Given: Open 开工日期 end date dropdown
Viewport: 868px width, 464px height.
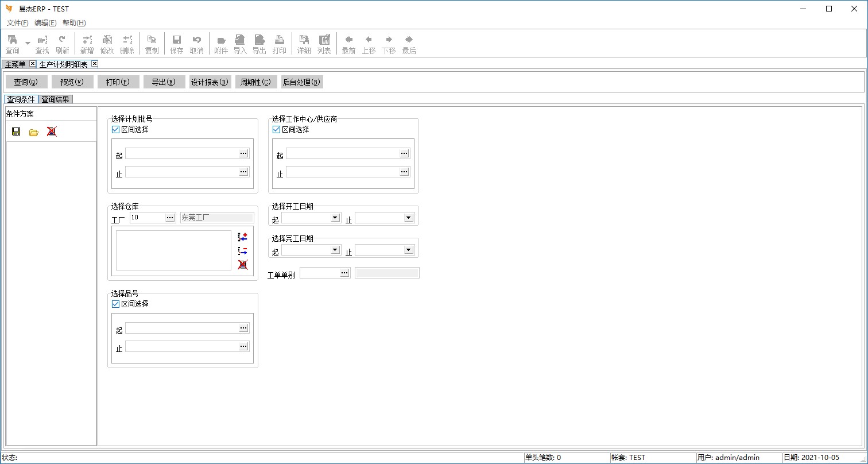Looking at the screenshot, I should point(409,218).
